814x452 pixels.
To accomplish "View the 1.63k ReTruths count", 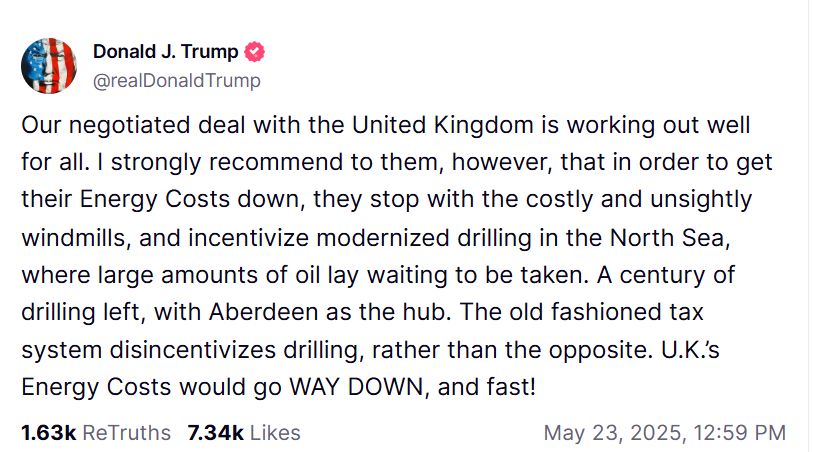I will tap(49, 433).
